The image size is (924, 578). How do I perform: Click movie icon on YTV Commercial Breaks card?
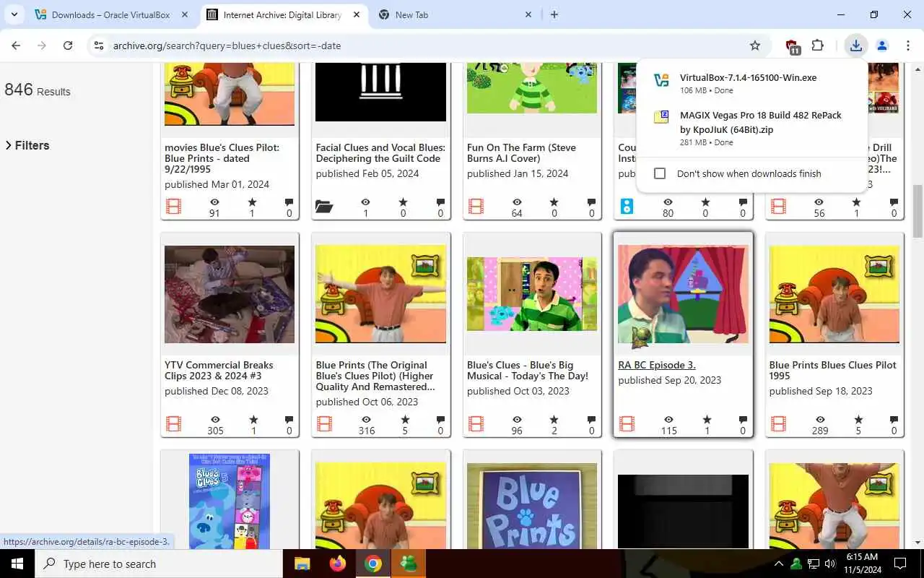click(173, 424)
